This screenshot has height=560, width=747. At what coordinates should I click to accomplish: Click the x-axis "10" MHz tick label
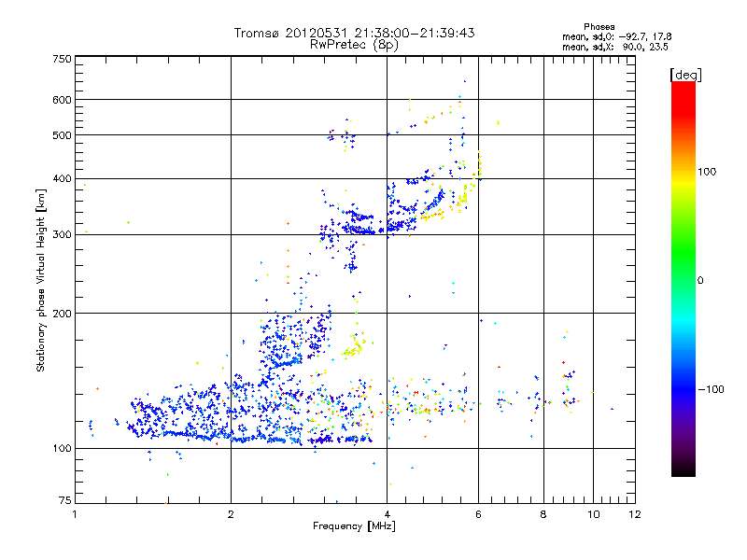click(x=594, y=515)
